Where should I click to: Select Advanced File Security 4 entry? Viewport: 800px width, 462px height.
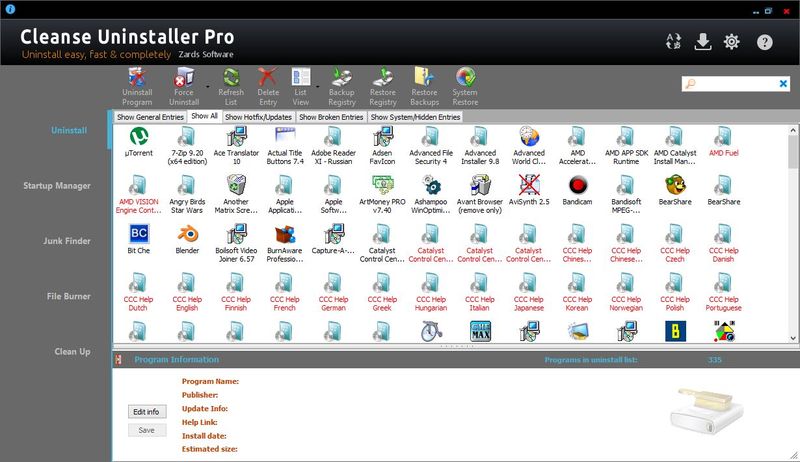431,146
